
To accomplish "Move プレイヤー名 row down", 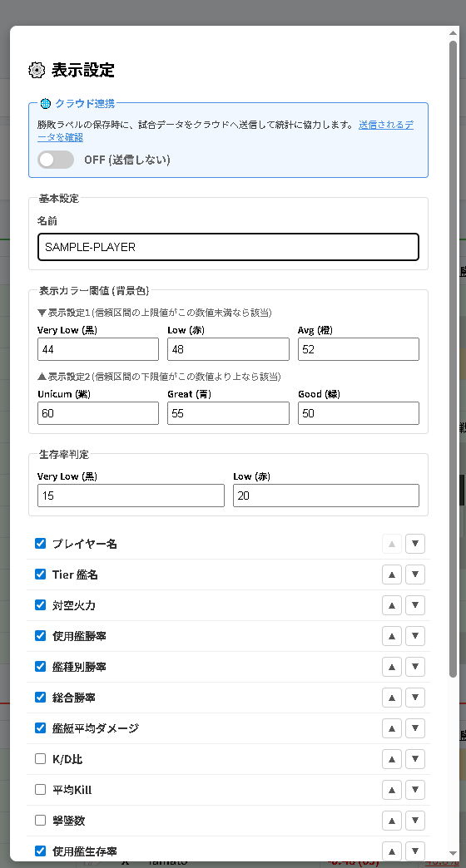I will (x=415, y=544).
